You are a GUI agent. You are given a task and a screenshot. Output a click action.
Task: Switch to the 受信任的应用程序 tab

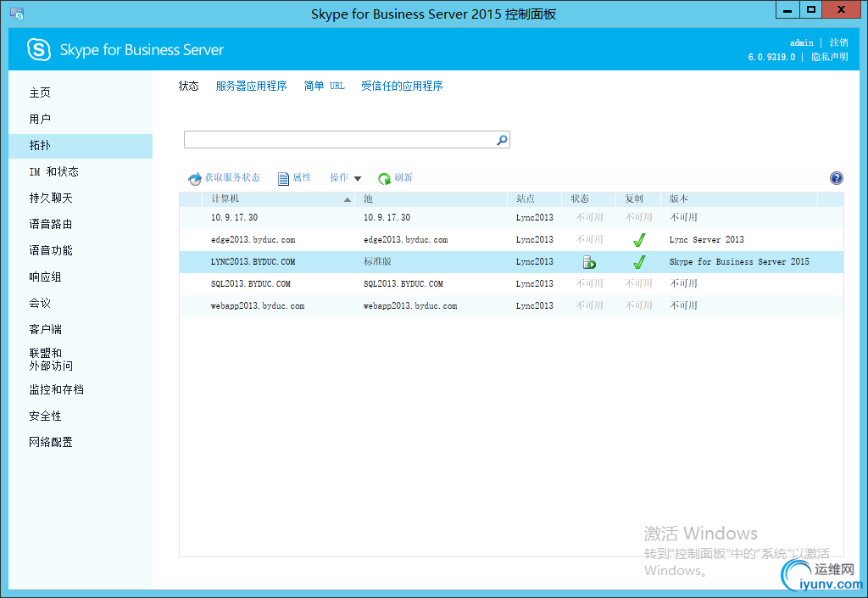(402, 86)
